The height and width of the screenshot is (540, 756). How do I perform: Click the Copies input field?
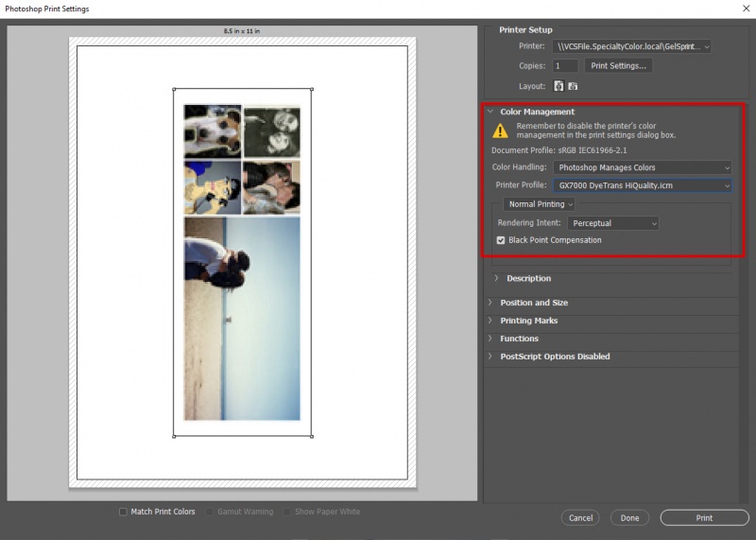point(565,66)
